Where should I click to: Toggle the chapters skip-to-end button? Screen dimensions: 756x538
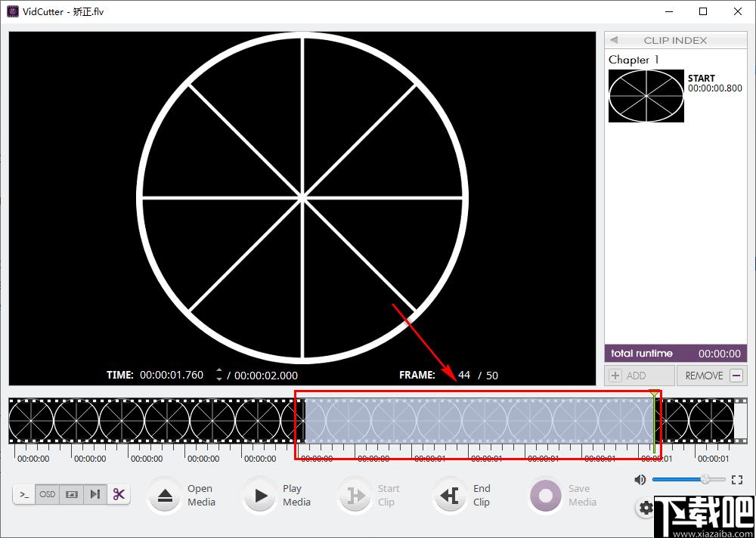point(95,494)
